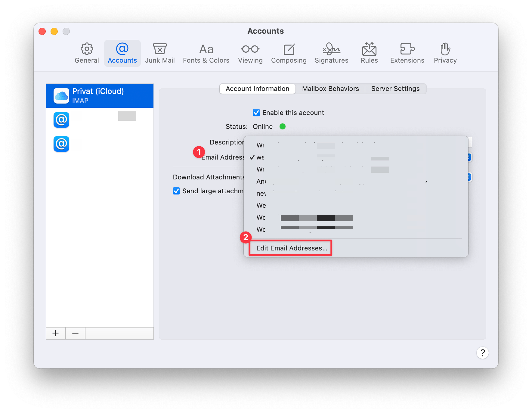Uncheck Enable this account

[256, 113]
